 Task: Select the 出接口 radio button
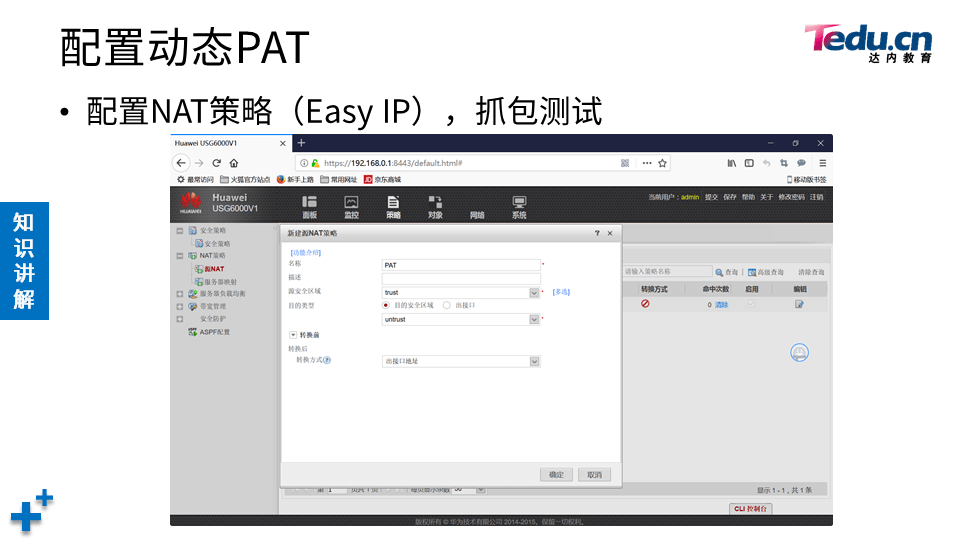[x=446, y=305]
